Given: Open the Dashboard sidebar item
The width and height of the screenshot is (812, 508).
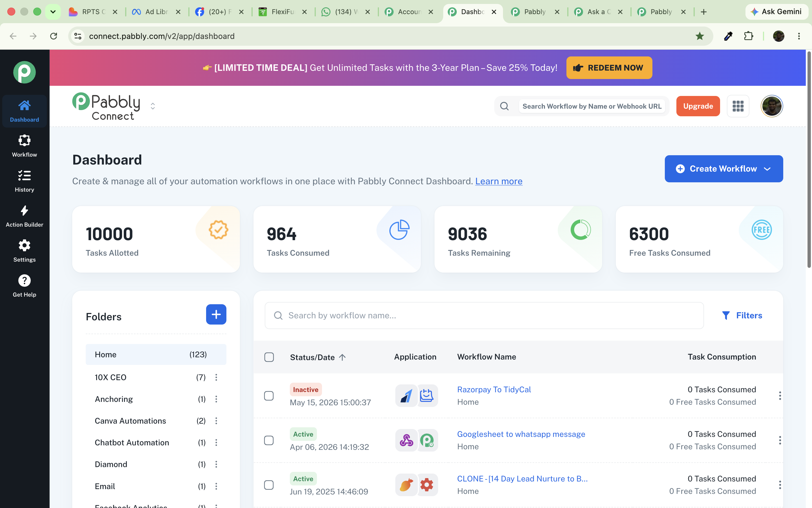Looking at the screenshot, I should coord(25,111).
